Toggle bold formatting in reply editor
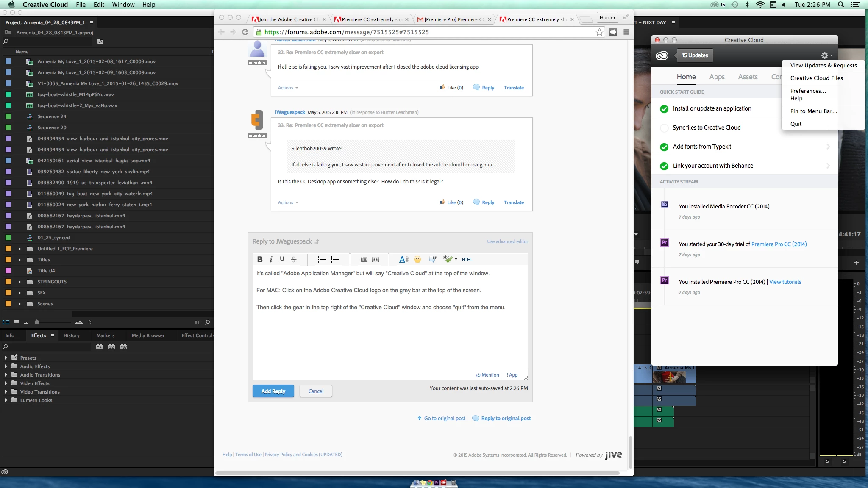 pos(260,259)
